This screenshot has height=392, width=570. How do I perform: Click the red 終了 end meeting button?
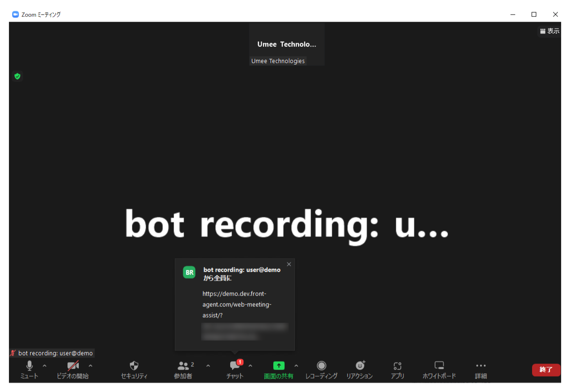(546, 370)
